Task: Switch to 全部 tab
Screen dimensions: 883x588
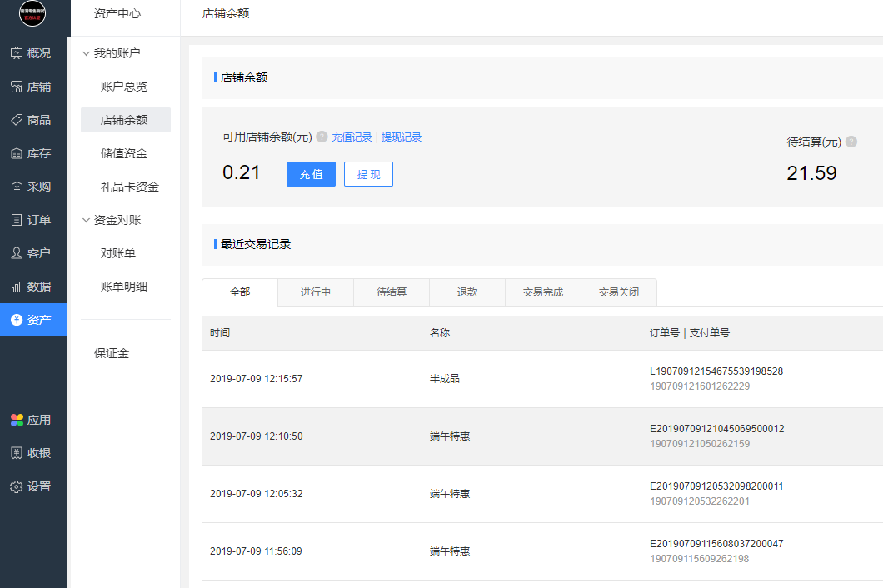Action: tap(240, 292)
